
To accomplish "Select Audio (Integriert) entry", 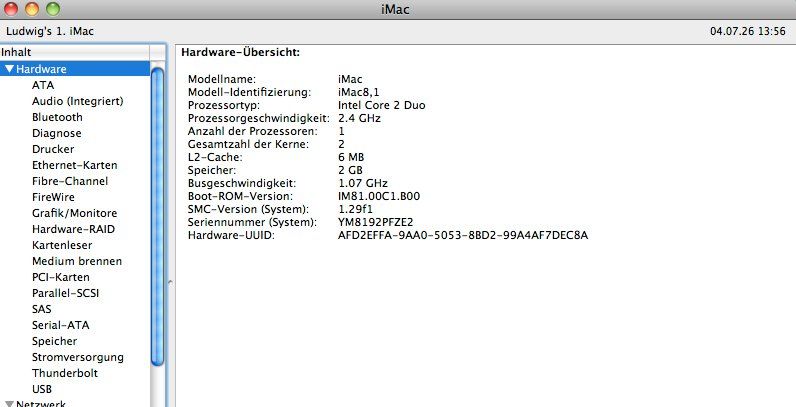I will (78, 101).
